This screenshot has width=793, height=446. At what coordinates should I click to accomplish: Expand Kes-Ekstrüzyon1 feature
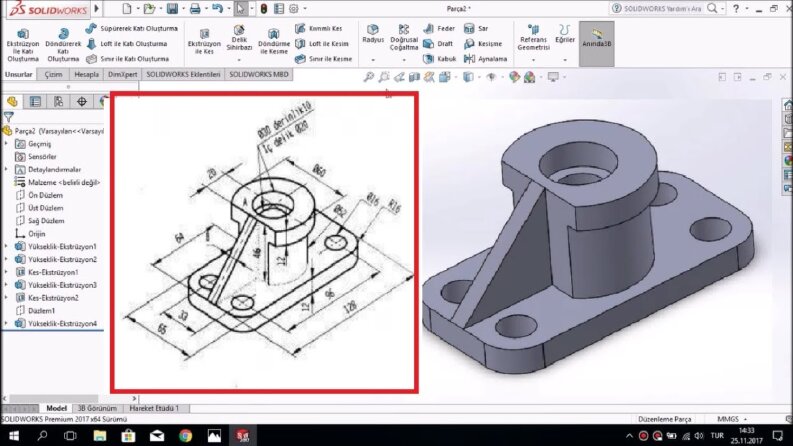pyautogui.click(x=6, y=272)
